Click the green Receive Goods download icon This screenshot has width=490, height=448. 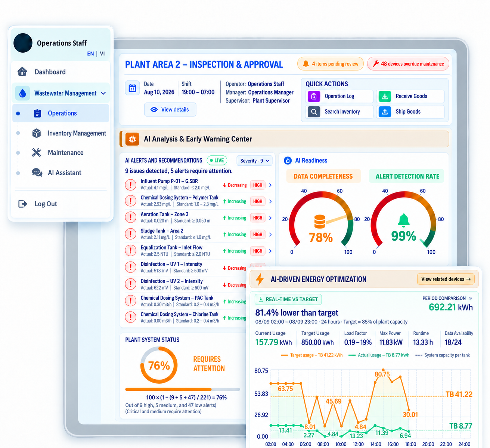[x=385, y=96]
